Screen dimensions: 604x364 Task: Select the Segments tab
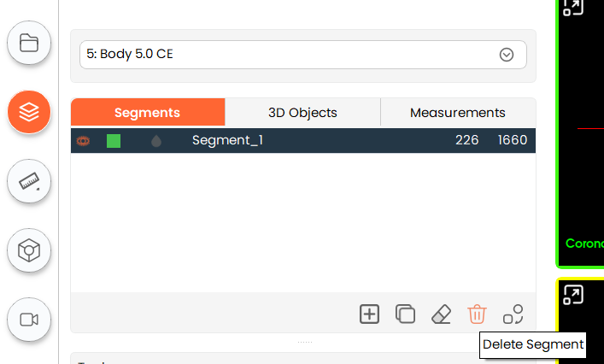[147, 113]
